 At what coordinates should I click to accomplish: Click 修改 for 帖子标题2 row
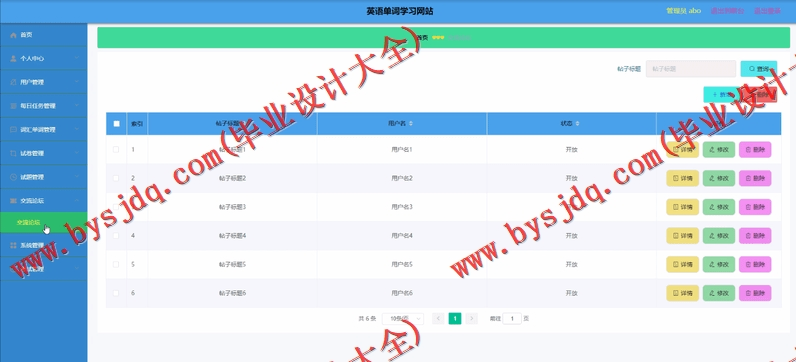(719, 178)
